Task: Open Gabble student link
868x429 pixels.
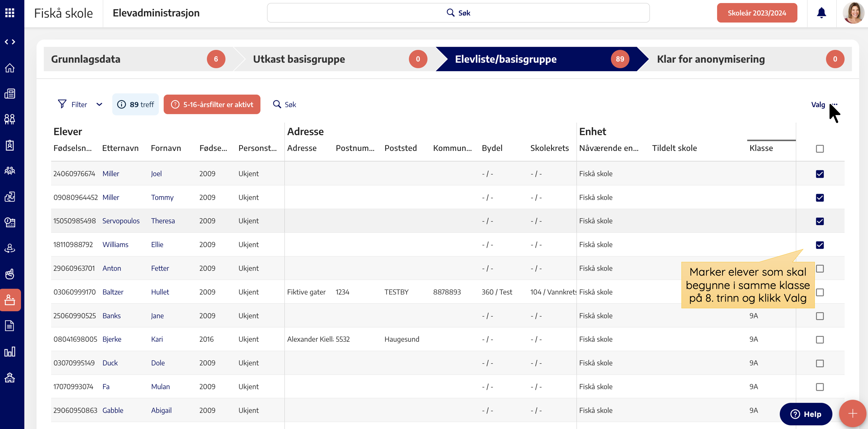Action: 112,410
